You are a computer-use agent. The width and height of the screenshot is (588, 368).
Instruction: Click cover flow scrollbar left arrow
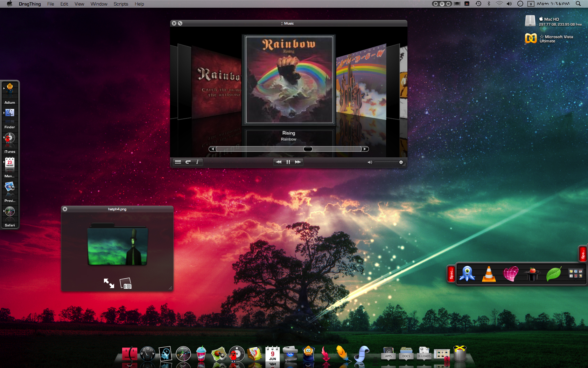click(x=212, y=149)
